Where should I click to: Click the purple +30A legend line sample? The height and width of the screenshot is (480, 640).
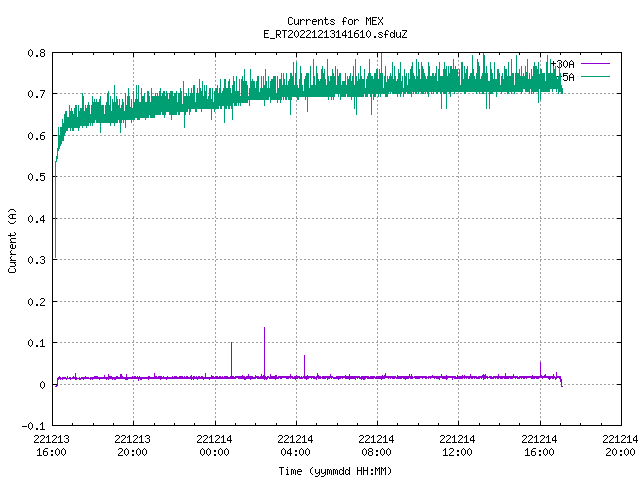click(x=595, y=64)
